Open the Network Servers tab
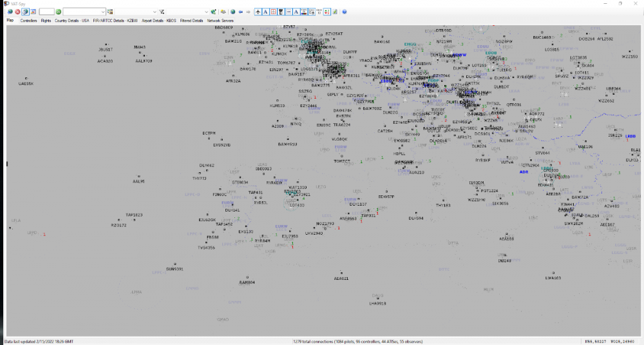 220,21
